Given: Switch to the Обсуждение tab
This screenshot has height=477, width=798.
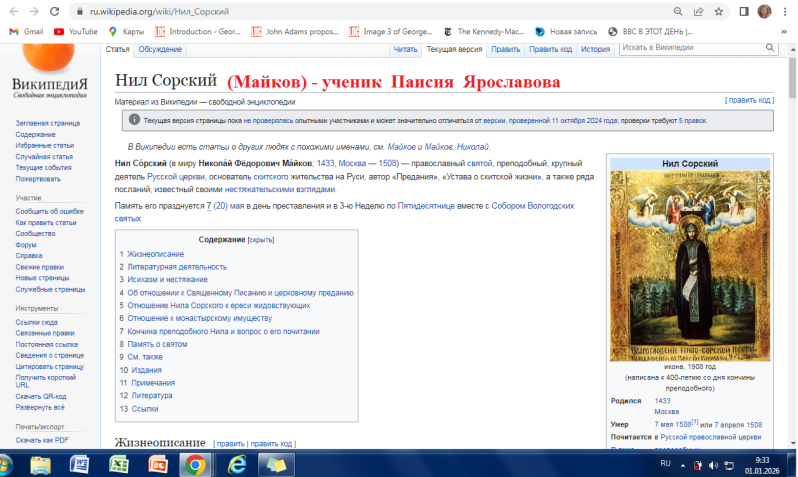Looking at the screenshot, I should [x=160, y=49].
